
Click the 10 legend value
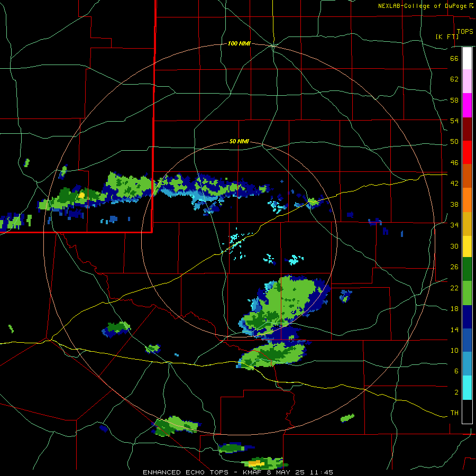pos(454,350)
